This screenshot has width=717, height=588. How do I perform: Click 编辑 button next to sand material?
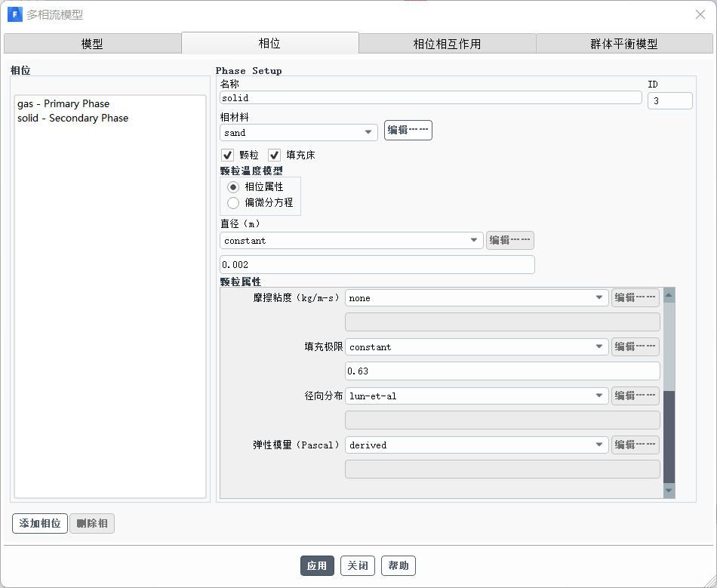tap(408, 130)
